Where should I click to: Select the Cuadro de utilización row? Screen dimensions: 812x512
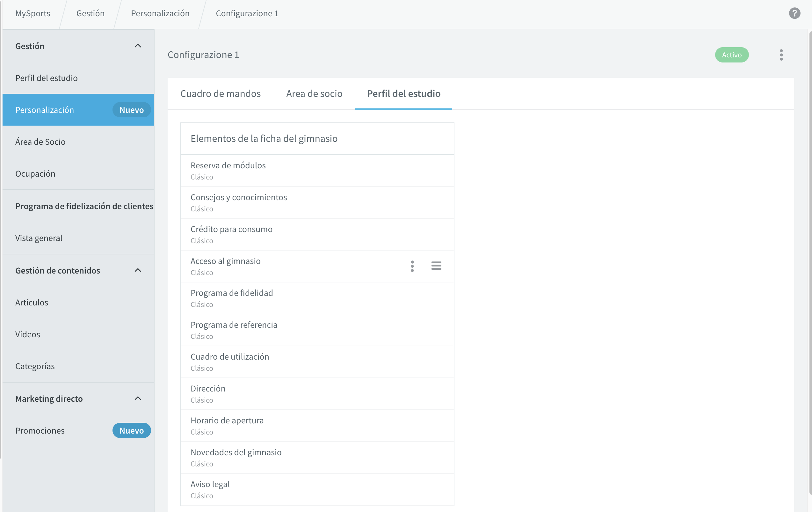317,362
